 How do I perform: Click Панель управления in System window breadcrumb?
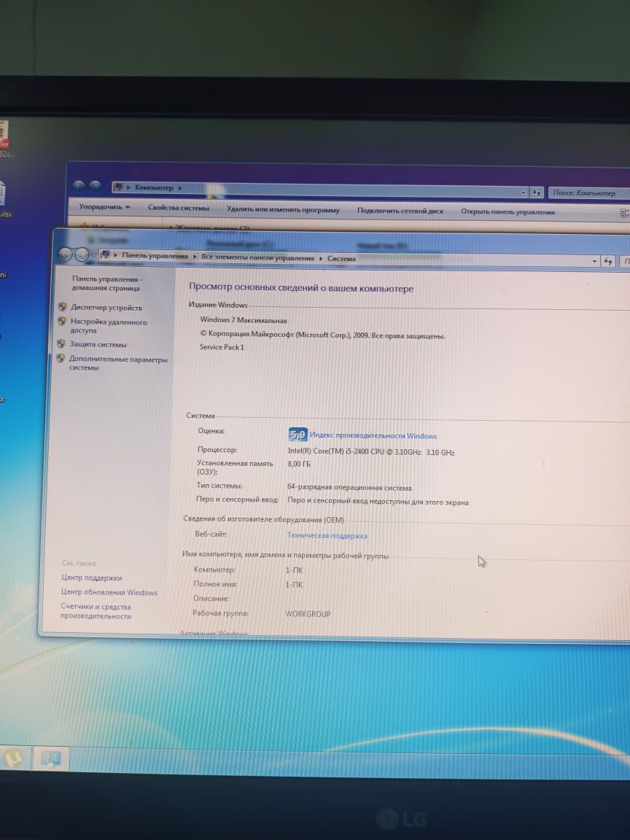click(155, 256)
